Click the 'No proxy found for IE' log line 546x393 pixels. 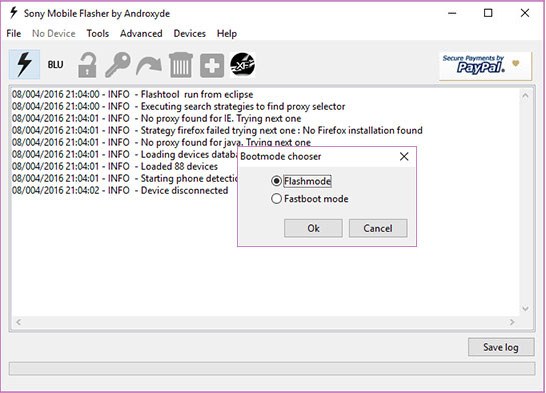[157, 118]
